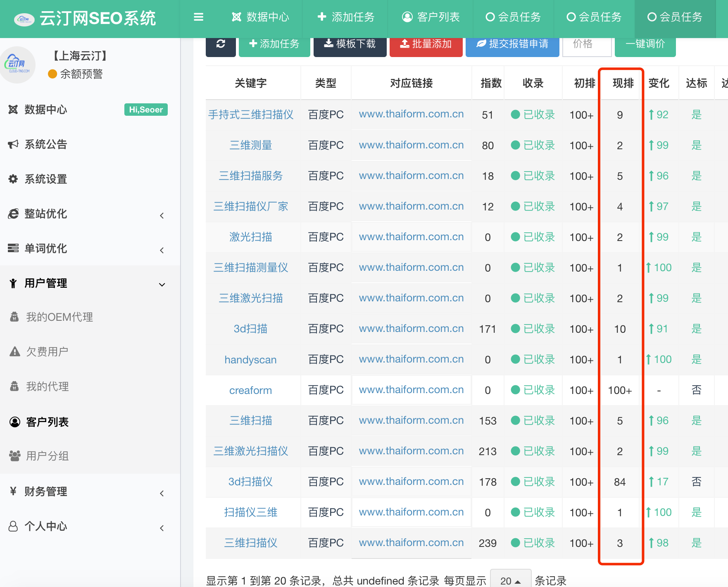This screenshot has height=587, width=728.
Task: Click the 云汀网 cloud logo in header
Action: [x=24, y=19]
